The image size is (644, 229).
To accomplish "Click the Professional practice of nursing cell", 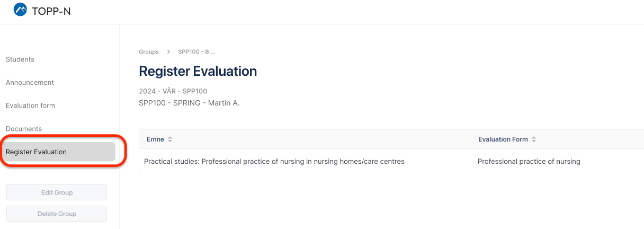I will click(529, 162).
